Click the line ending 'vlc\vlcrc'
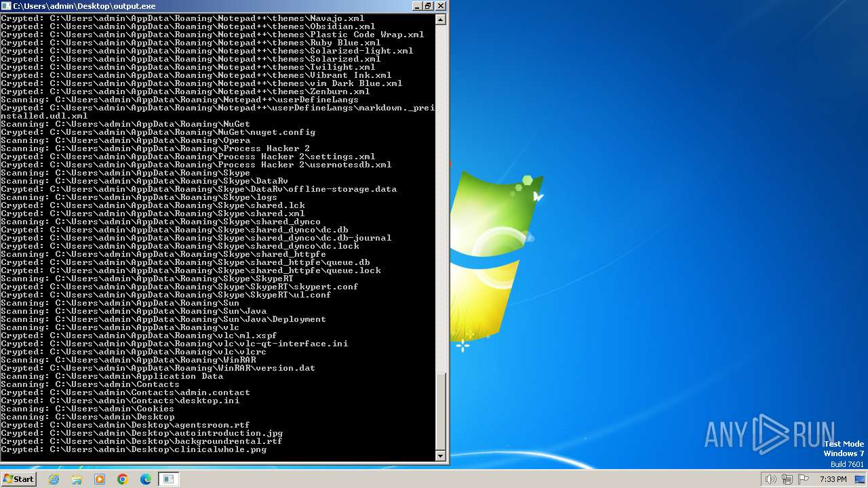The image size is (868, 488). [x=134, y=352]
